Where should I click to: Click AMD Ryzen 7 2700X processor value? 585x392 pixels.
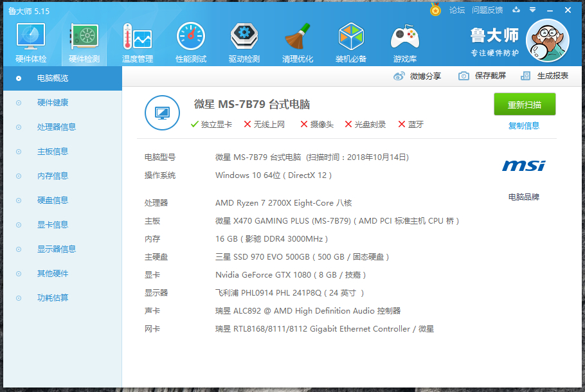[283, 203]
